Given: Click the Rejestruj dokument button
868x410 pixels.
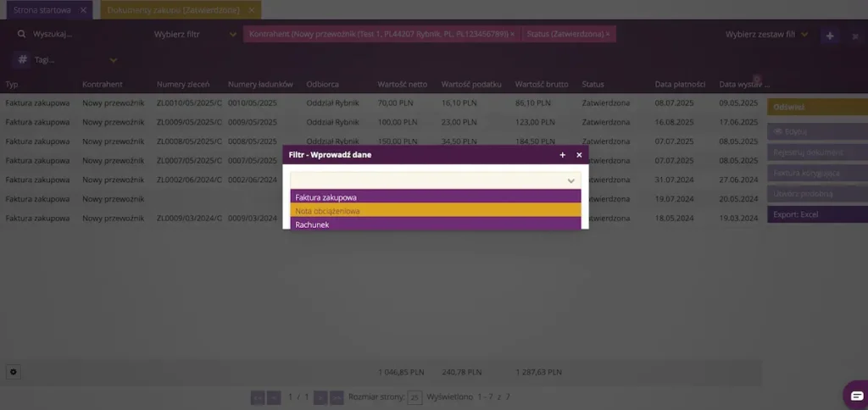Looking at the screenshot, I should click(x=818, y=152).
